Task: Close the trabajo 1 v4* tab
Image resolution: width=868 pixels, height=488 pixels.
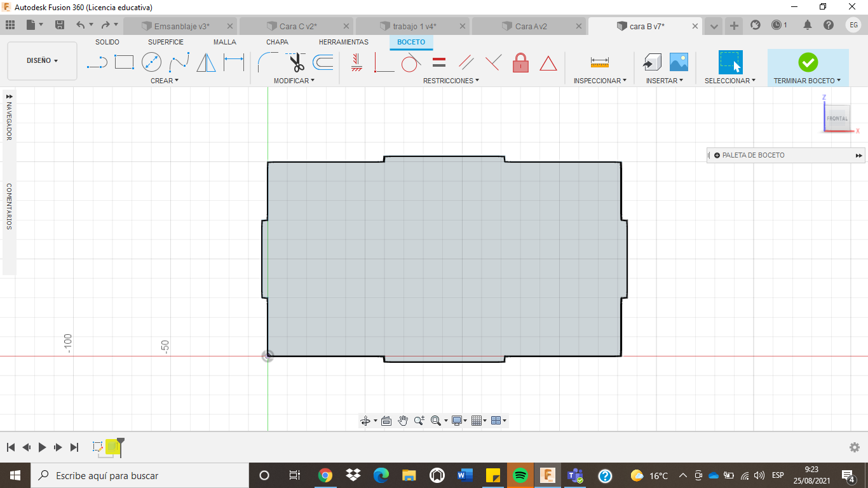Action: tap(463, 26)
